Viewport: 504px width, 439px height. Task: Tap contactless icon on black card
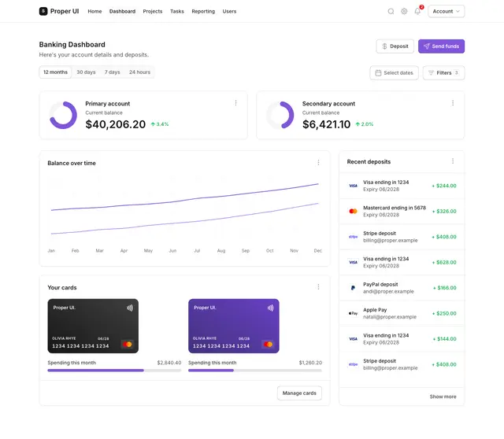pyautogui.click(x=129, y=308)
